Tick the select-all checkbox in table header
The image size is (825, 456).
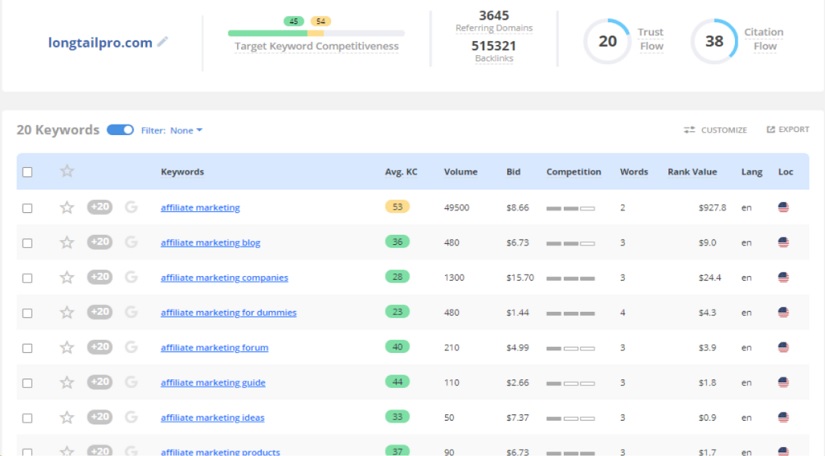point(27,172)
